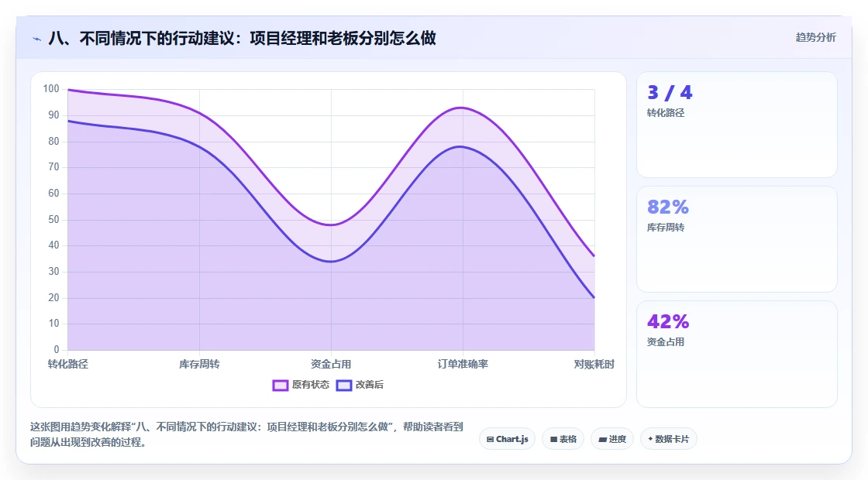This screenshot has height=480, width=868.
Task: Select the 数据卡片 tag button
Action: tap(669, 439)
